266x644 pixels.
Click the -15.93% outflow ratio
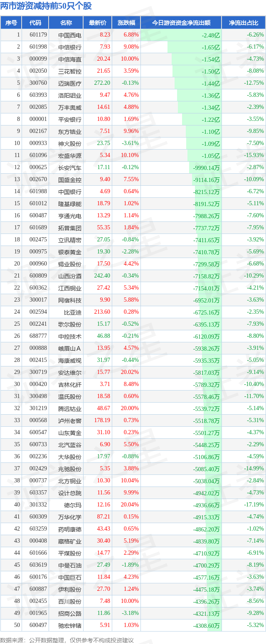pos(253,155)
